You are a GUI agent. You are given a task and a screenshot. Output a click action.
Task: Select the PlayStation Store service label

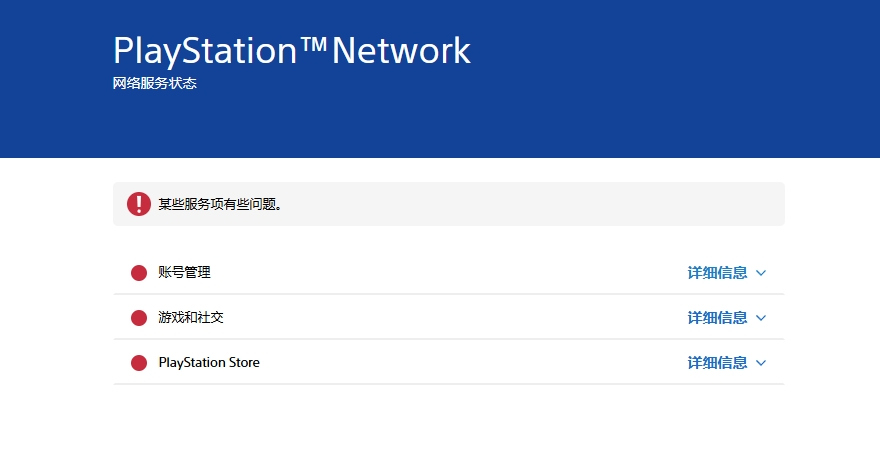(x=208, y=363)
